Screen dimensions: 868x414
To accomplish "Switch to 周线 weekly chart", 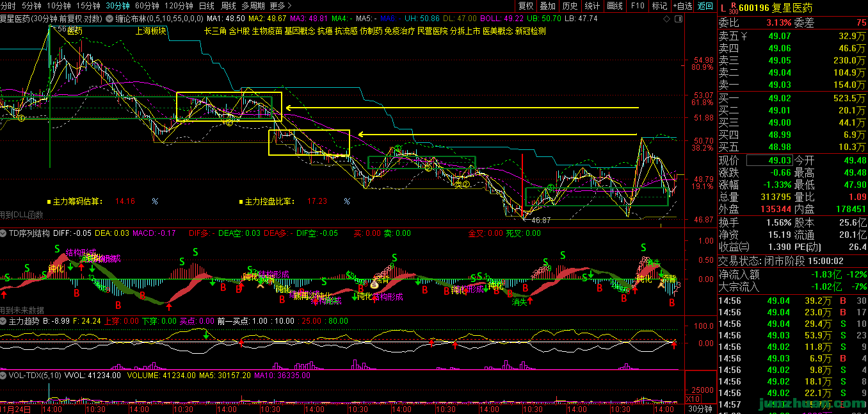I will 229,6.
